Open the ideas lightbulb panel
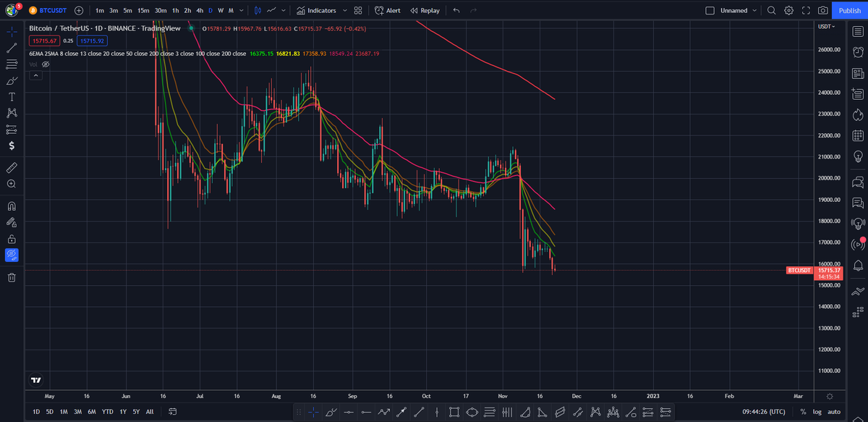868x422 pixels. pos(858,156)
